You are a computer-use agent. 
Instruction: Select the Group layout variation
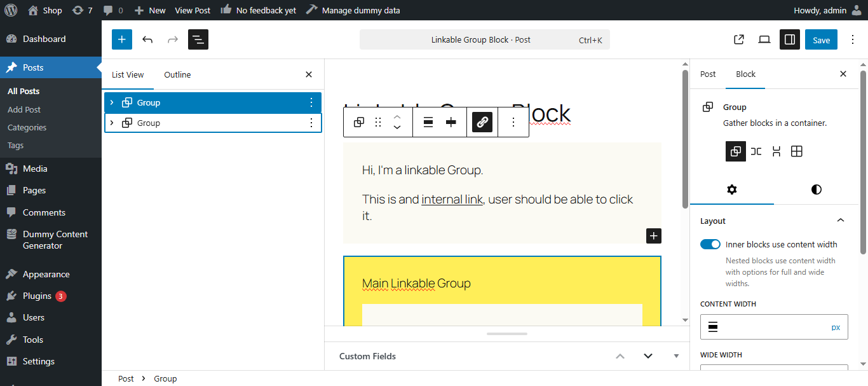click(736, 151)
